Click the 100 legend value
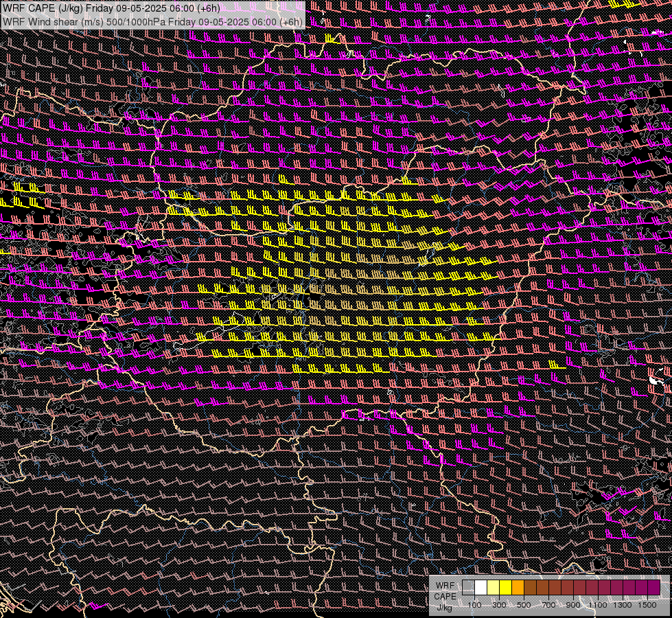Image resolution: width=672 pixels, height=618 pixels. (x=474, y=605)
